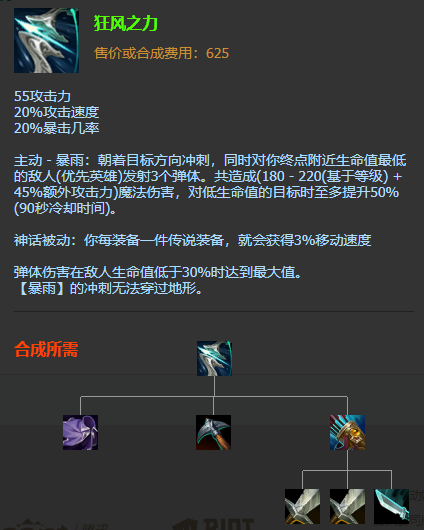Click the green 狂风之力 item title

tap(126, 24)
